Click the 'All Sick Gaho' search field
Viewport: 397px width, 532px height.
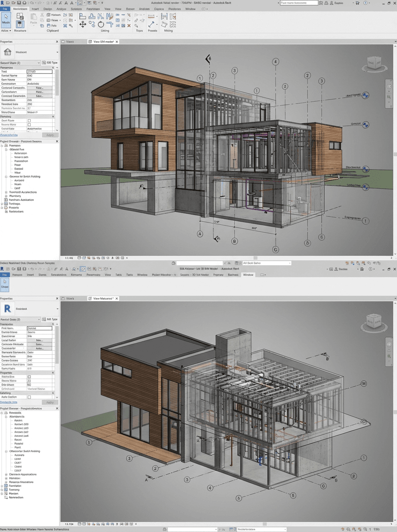click(266, 263)
